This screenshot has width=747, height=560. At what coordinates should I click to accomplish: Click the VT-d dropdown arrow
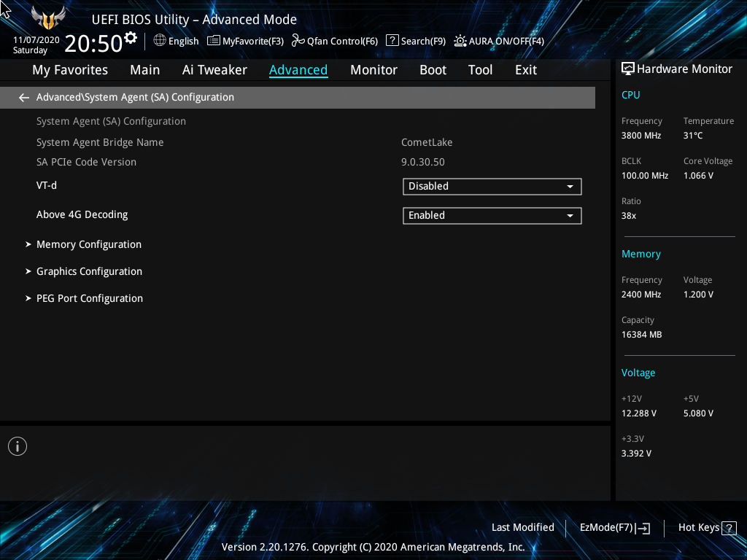pos(570,187)
